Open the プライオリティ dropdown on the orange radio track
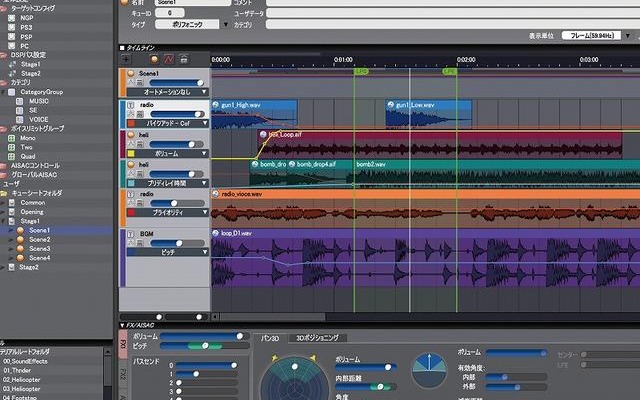This screenshot has height=400, width=640. point(168,213)
